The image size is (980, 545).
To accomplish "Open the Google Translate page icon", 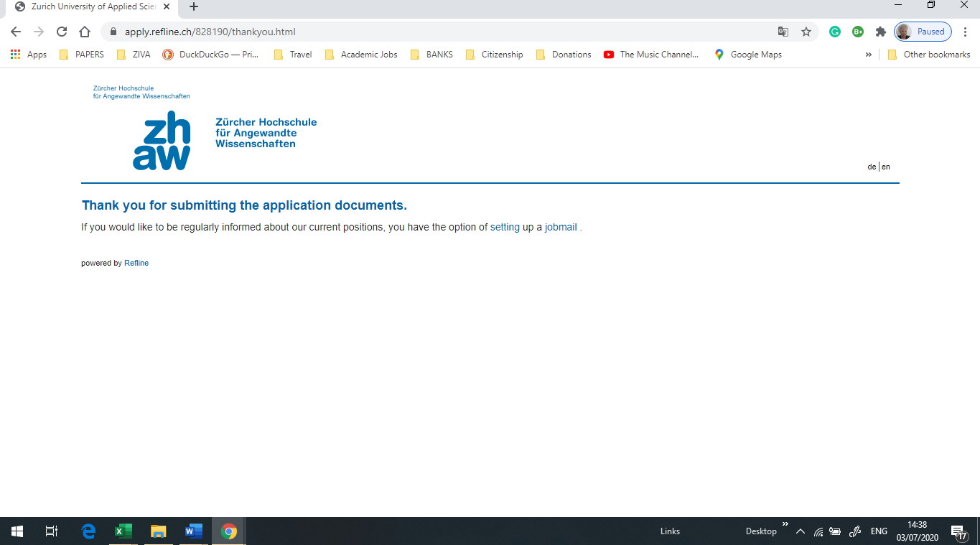I will 783,32.
